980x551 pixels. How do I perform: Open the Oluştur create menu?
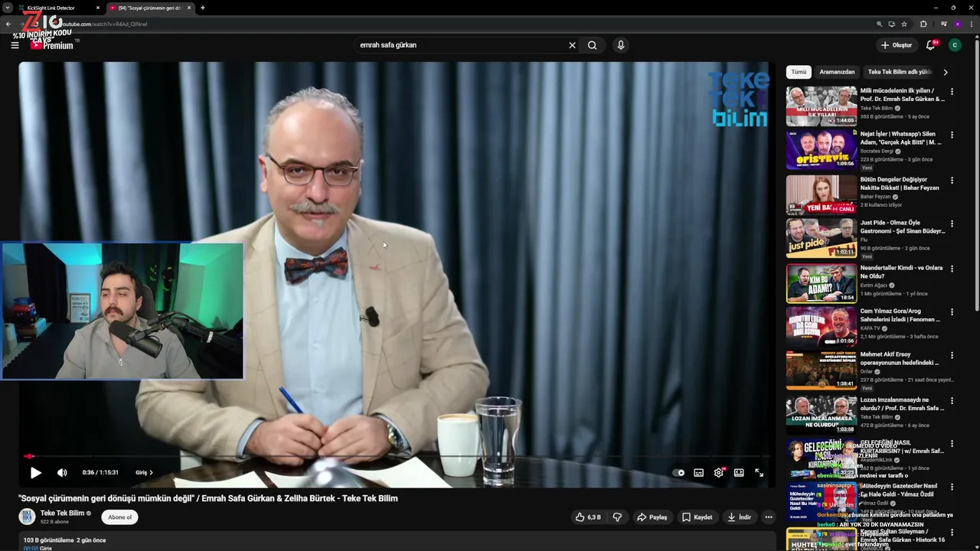click(897, 45)
